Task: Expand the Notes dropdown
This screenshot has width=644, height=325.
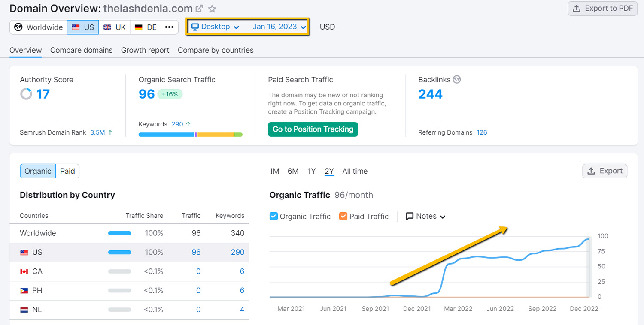Action: pyautogui.click(x=426, y=216)
